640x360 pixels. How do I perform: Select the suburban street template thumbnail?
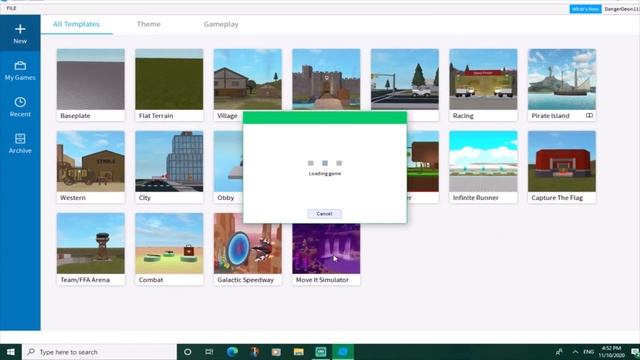404,79
